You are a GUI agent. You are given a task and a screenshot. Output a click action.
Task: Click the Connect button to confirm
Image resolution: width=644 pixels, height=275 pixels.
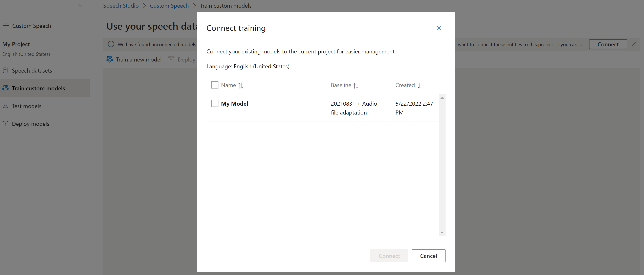[389, 255]
